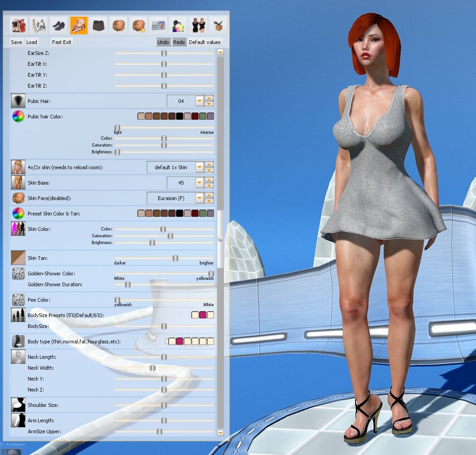
Task: Click the checkmark box toolbar icon
Action: (219, 25)
